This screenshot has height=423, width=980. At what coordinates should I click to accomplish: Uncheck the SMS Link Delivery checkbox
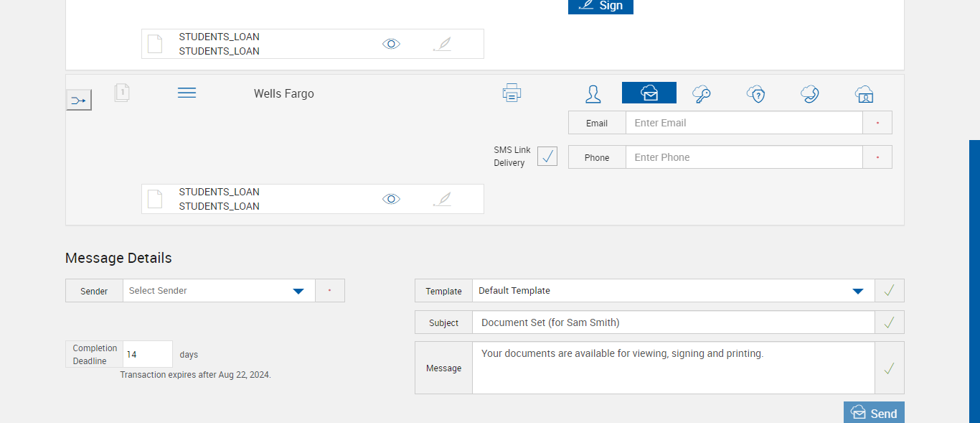coord(547,156)
